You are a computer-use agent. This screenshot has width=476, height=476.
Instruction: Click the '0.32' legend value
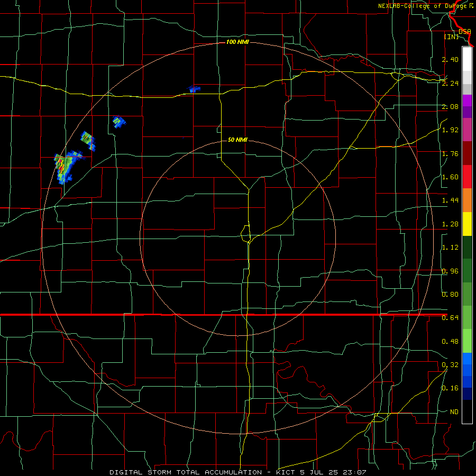click(450, 365)
